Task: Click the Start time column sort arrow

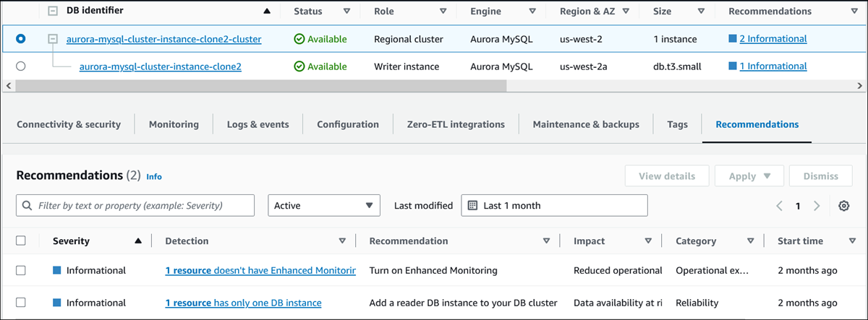Action: (851, 241)
